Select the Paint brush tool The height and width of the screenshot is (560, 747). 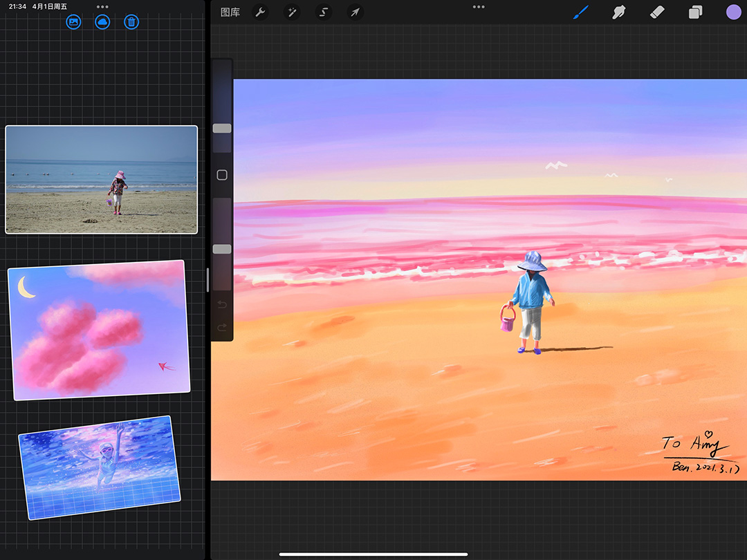pos(581,12)
